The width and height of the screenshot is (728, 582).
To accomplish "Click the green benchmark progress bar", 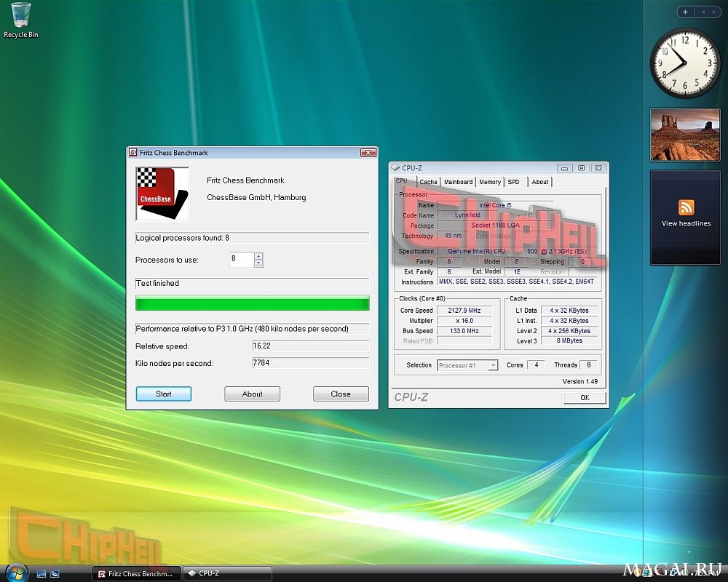I will tap(252, 304).
